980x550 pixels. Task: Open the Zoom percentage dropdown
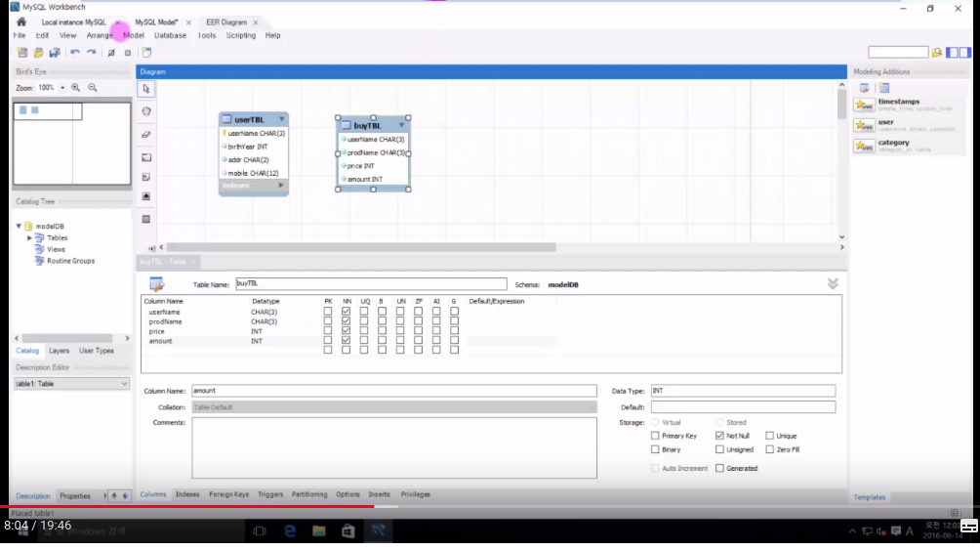[62, 88]
